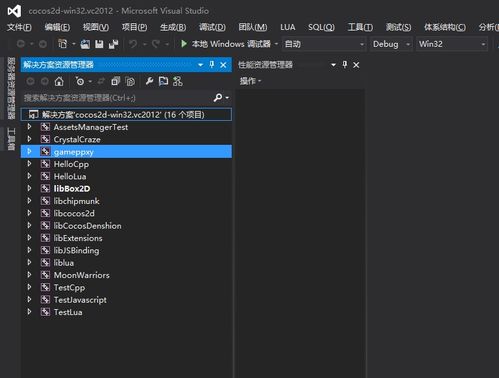Click the Open File toolbar icon
This screenshot has height=378, width=499.
tap(85, 44)
